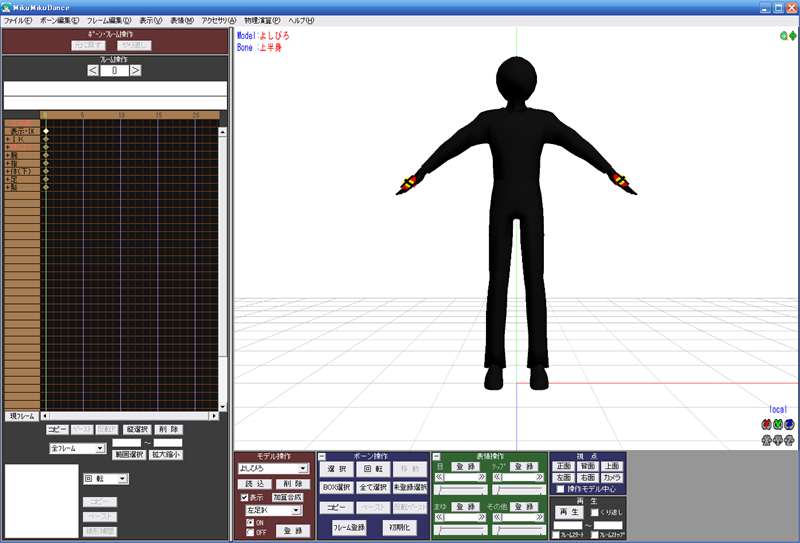Open the ファイル(F) menu
This screenshot has width=800, height=543.
tap(18, 20)
